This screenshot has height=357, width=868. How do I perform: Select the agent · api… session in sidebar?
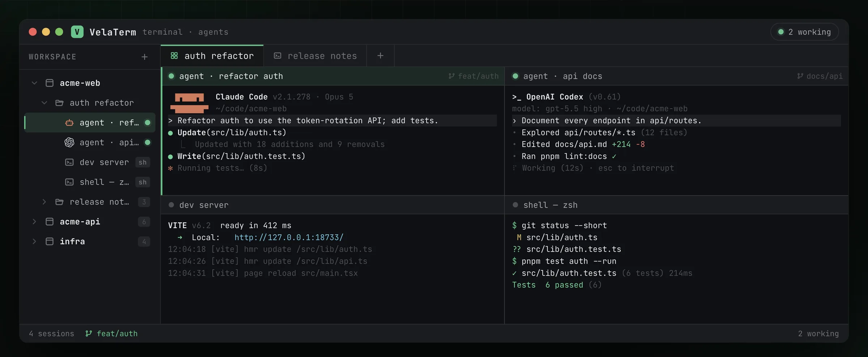point(90,142)
